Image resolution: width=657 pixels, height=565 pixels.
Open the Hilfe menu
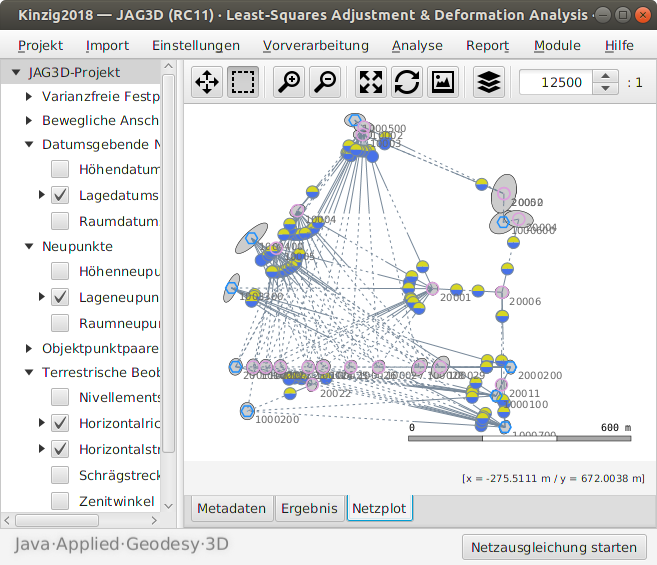(619, 45)
